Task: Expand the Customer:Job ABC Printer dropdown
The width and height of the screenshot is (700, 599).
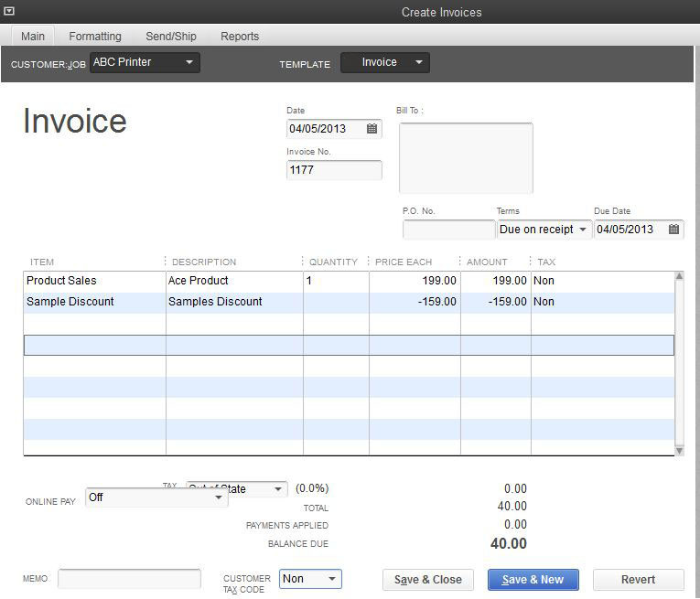Action: coord(189,62)
